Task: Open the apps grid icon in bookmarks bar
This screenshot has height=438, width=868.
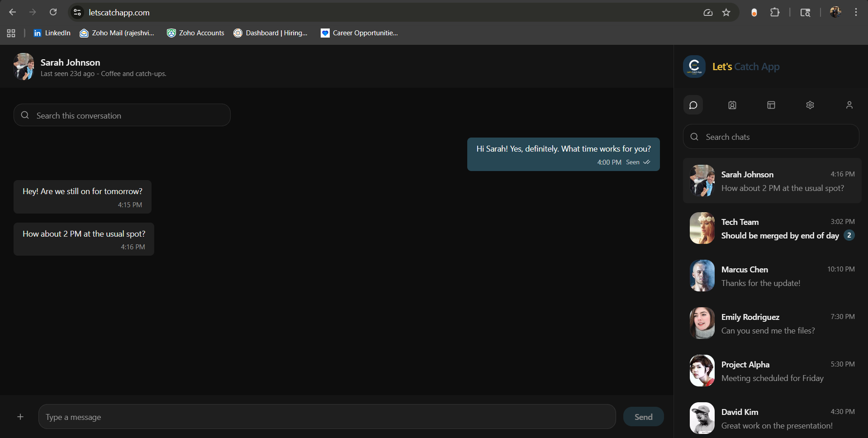Action: (x=11, y=33)
